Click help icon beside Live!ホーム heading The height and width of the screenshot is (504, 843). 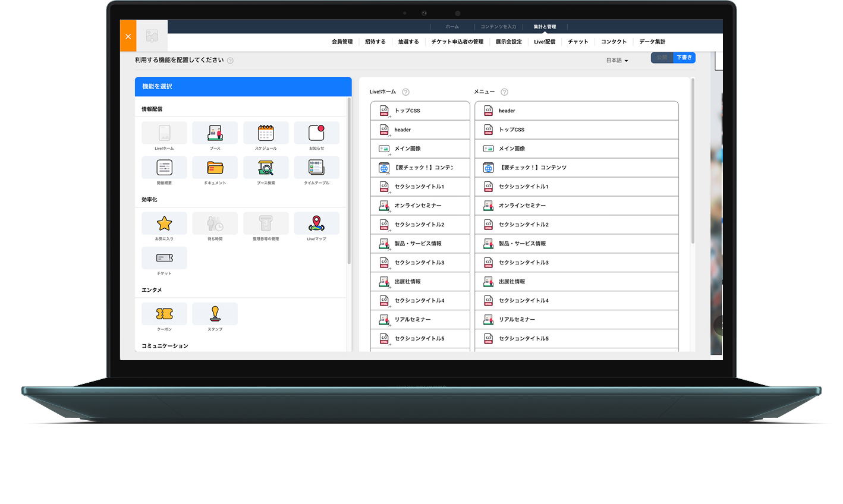(405, 92)
